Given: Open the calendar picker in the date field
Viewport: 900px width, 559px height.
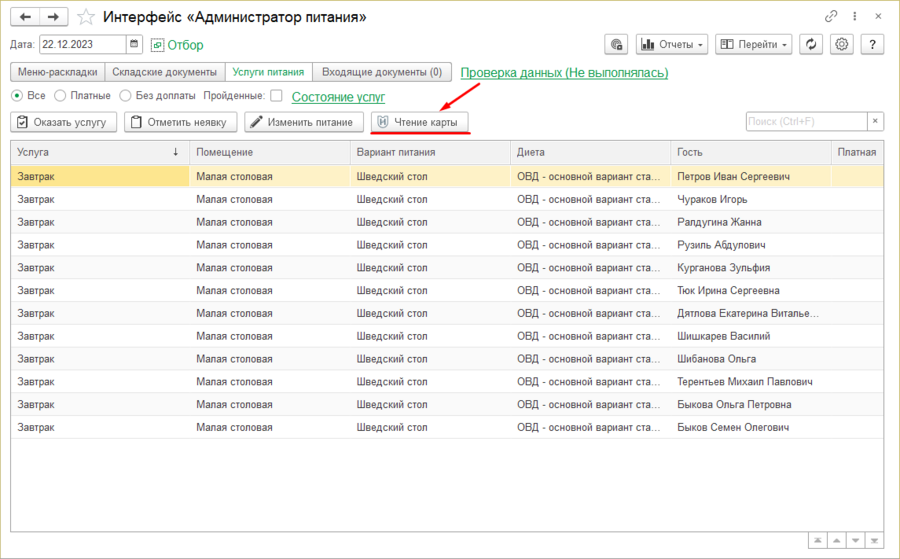Looking at the screenshot, I should tap(134, 45).
